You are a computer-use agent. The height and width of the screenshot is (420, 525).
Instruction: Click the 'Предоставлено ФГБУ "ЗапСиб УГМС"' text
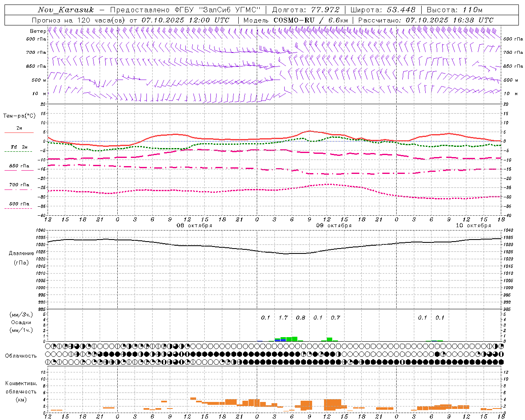(x=186, y=10)
